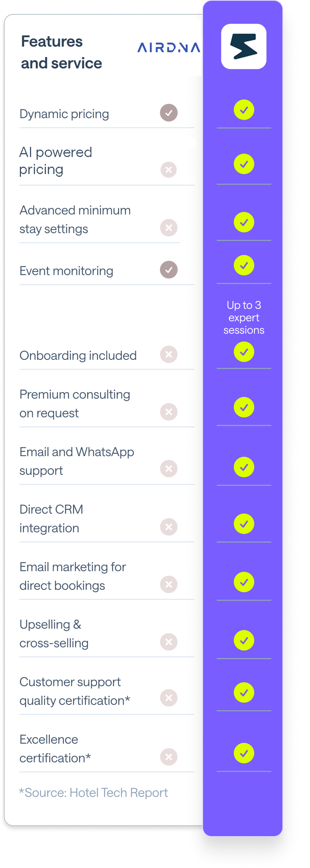Image resolution: width=310 pixels, height=868 pixels.
Task: Click the X icon for Direct CRM integration
Action: [x=169, y=527]
